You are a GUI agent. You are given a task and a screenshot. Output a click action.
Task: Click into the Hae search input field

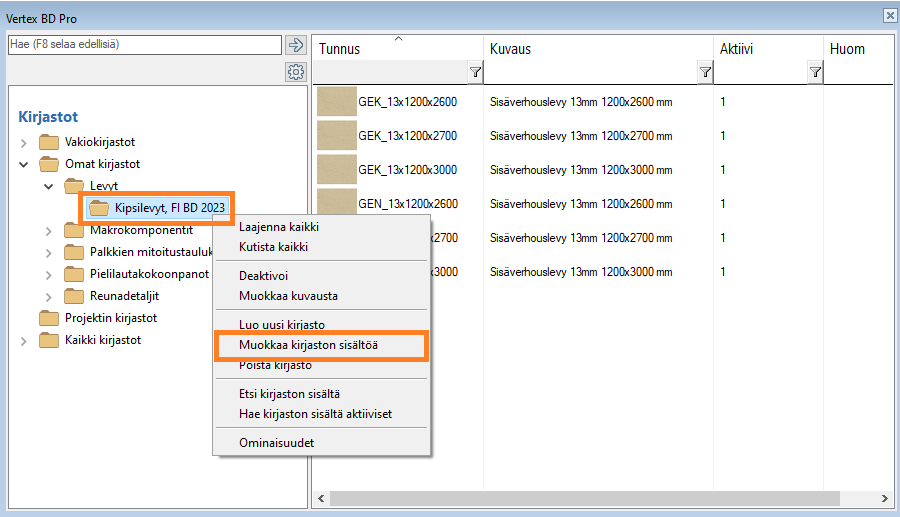[144, 45]
